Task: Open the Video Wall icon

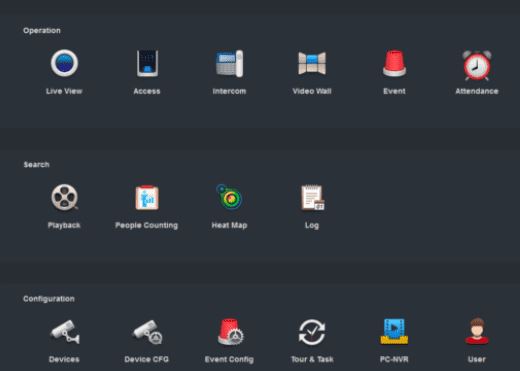Action: click(x=312, y=63)
